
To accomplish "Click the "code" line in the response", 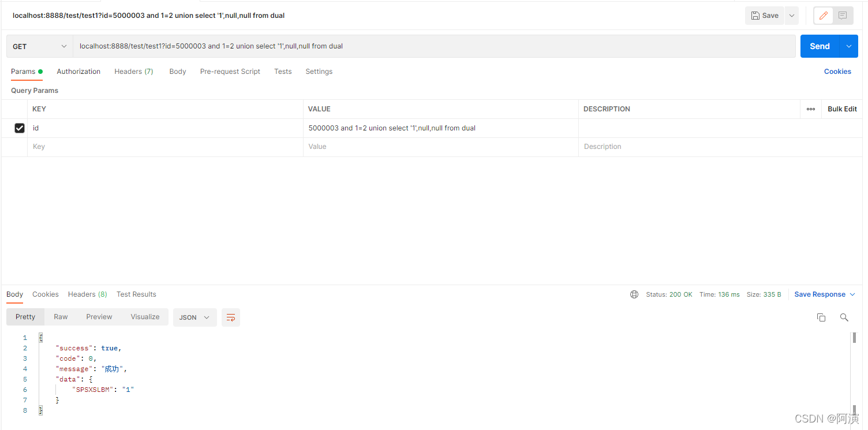I will pyautogui.click(x=76, y=358).
